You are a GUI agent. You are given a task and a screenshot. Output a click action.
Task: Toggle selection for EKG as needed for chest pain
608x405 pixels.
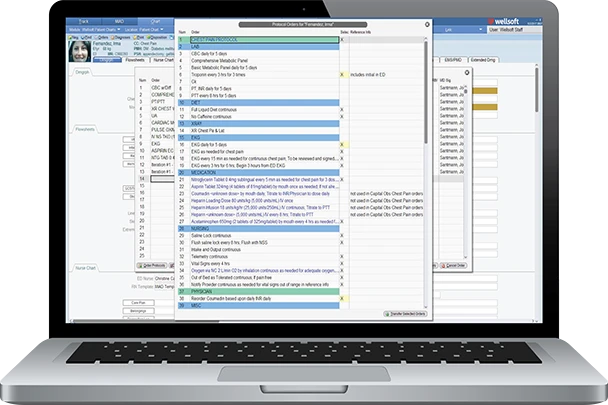coord(342,152)
